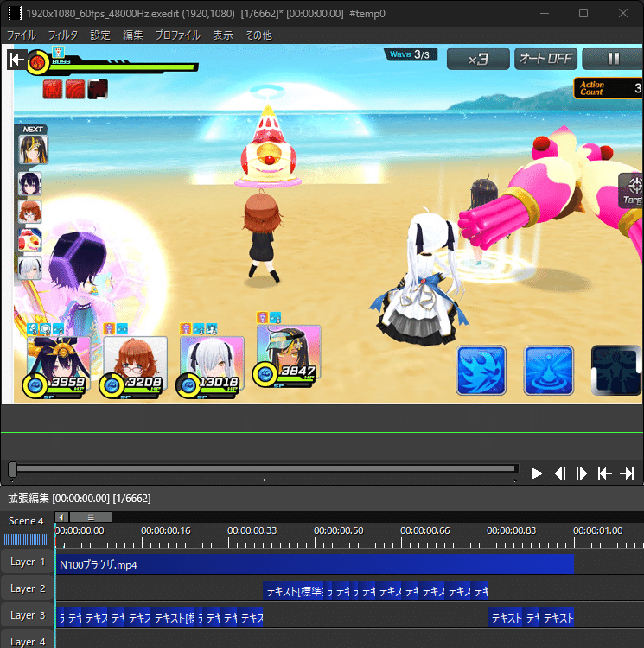The width and height of the screenshot is (644, 648).
Task: Click the Wave 3/3 indicator in the preview
Action: (x=410, y=54)
